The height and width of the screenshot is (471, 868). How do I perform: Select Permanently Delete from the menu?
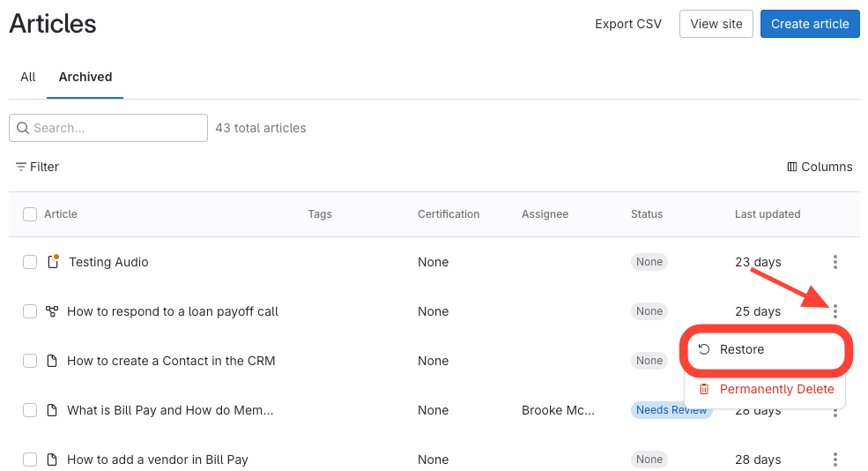tap(776, 389)
